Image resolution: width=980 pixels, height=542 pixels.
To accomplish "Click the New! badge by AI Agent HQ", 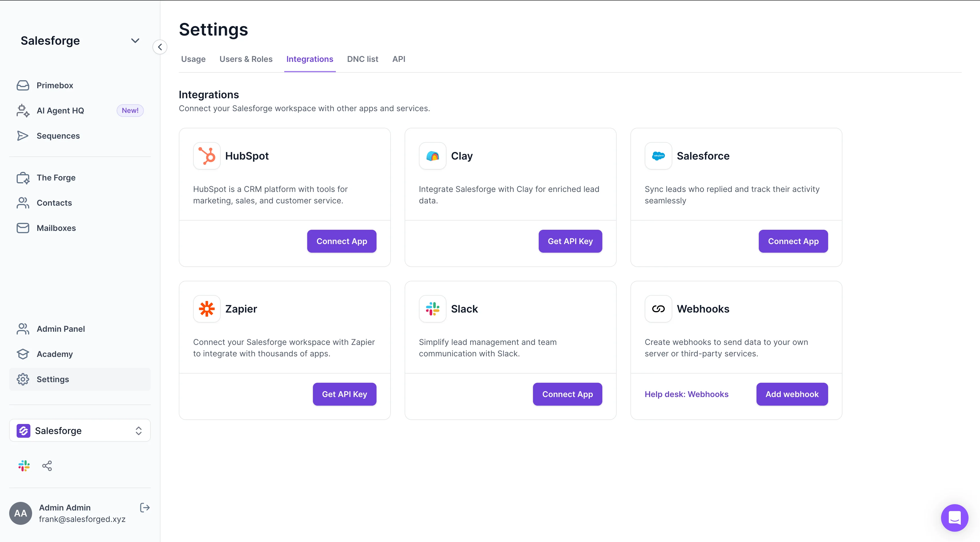I will [x=130, y=110].
